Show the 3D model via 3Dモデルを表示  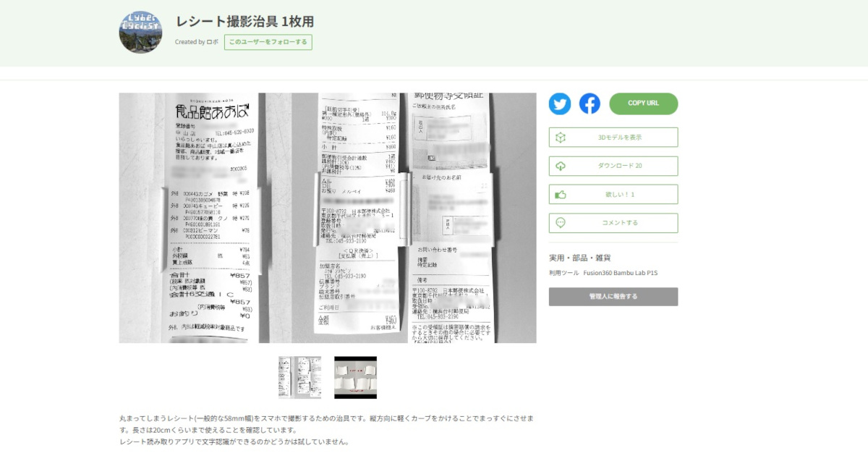point(613,138)
